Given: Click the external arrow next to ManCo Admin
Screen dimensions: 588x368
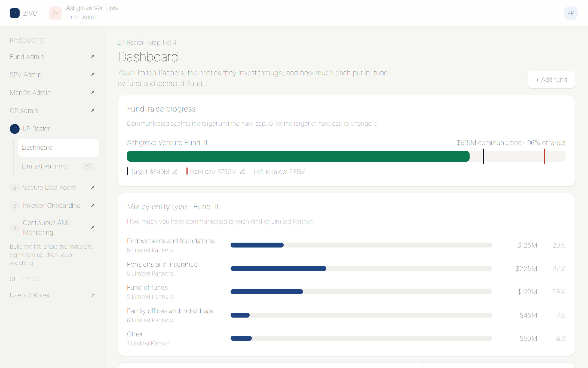Looking at the screenshot, I should click(92, 93).
